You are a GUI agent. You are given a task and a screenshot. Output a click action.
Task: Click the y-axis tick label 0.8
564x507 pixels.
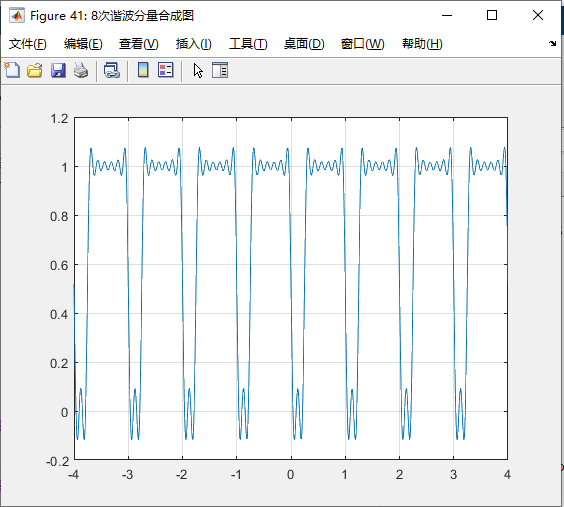click(x=59, y=216)
